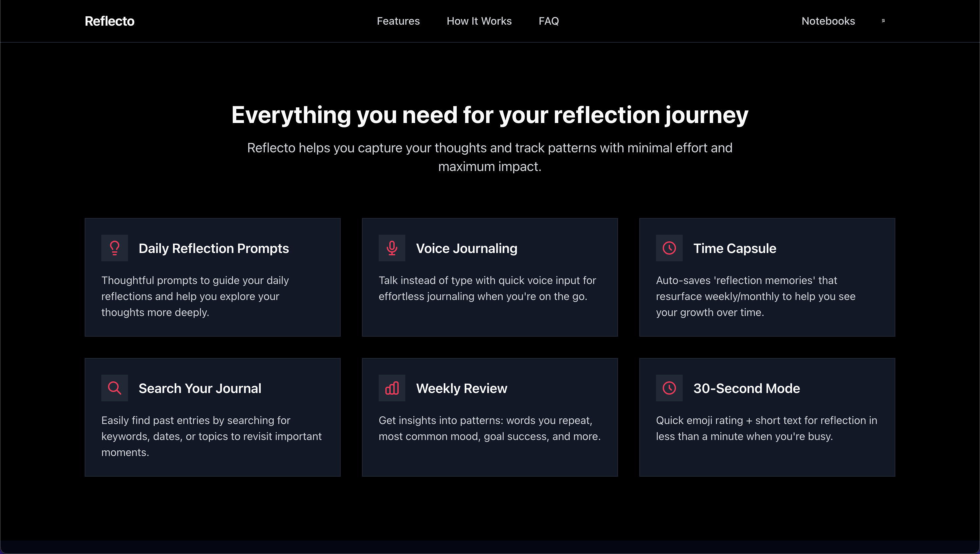
Task: Click the tiny icon right of Notebooks
Action: click(883, 21)
